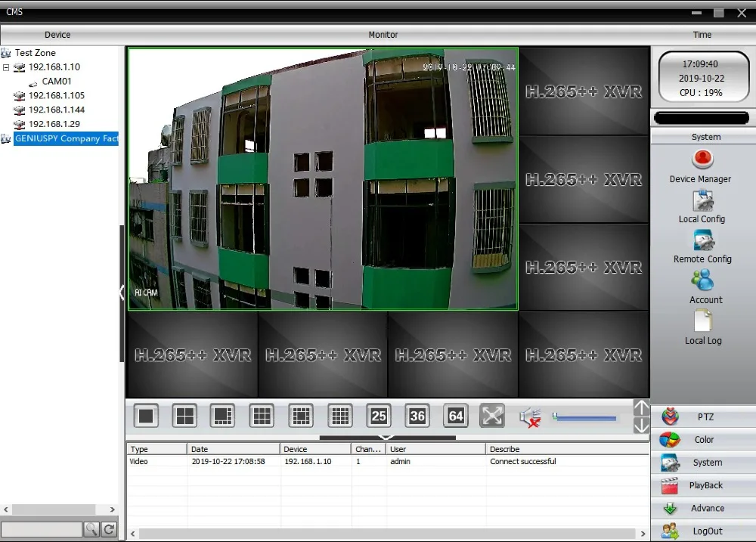Switch to 25-view layout
The image size is (756, 542).
tap(379, 416)
